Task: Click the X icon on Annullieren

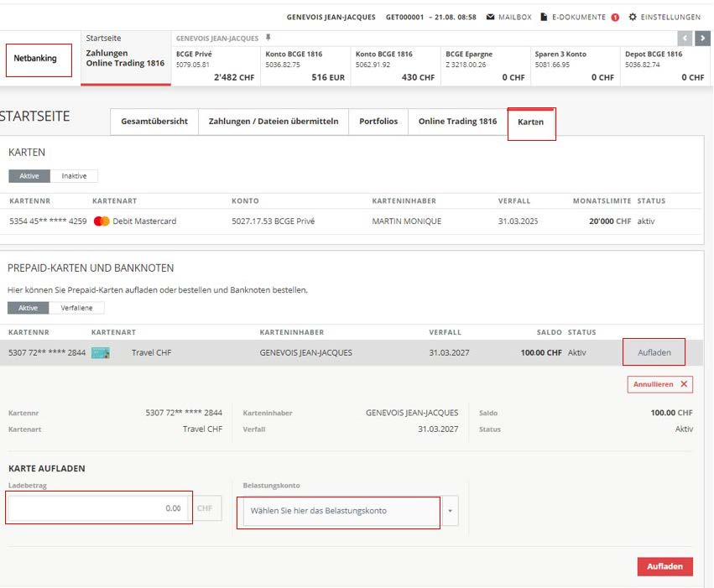Action: coord(684,384)
